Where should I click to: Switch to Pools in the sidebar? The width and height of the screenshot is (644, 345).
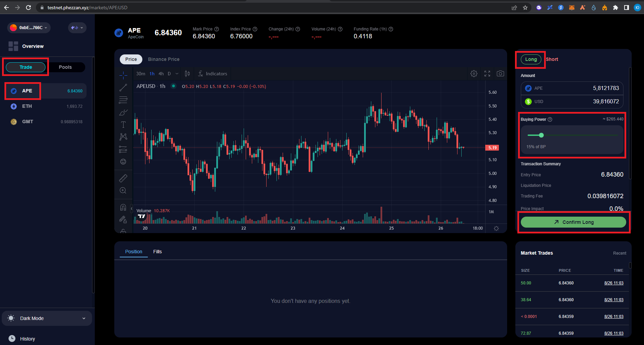click(x=65, y=67)
